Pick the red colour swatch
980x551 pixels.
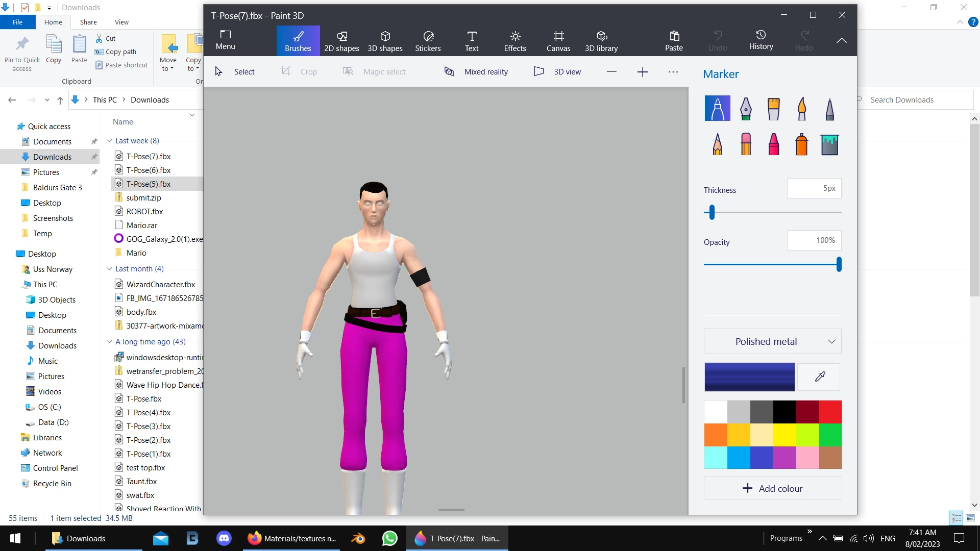[x=830, y=412]
